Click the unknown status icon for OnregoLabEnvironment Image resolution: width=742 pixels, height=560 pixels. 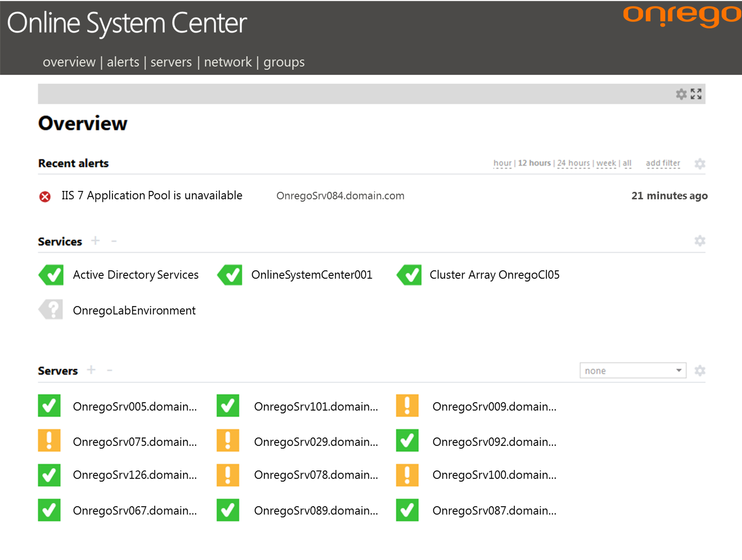point(51,310)
